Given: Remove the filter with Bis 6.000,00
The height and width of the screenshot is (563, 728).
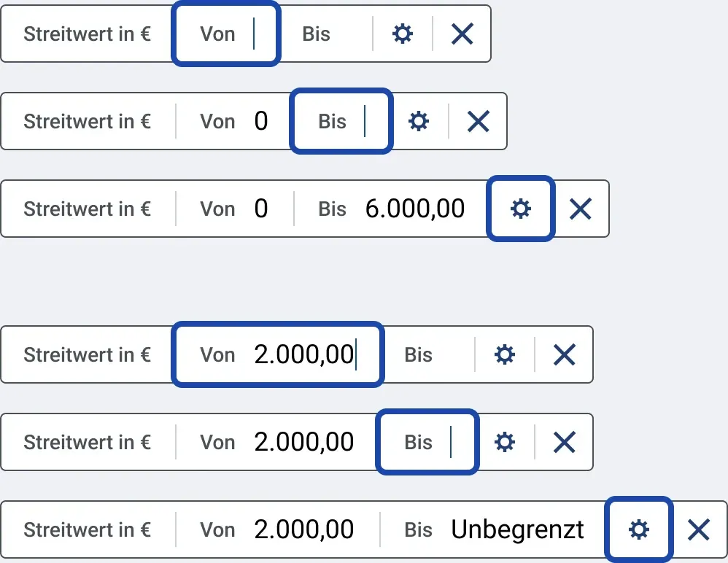Looking at the screenshot, I should [581, 209].
